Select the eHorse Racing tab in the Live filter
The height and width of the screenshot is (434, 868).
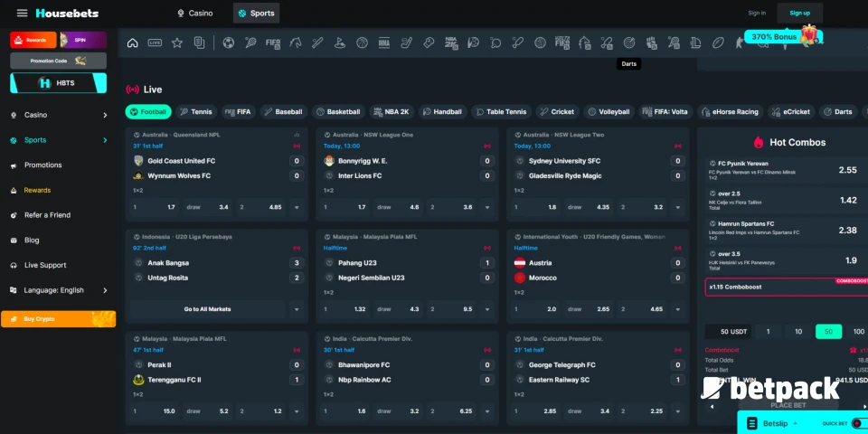[x=730, y=112]
